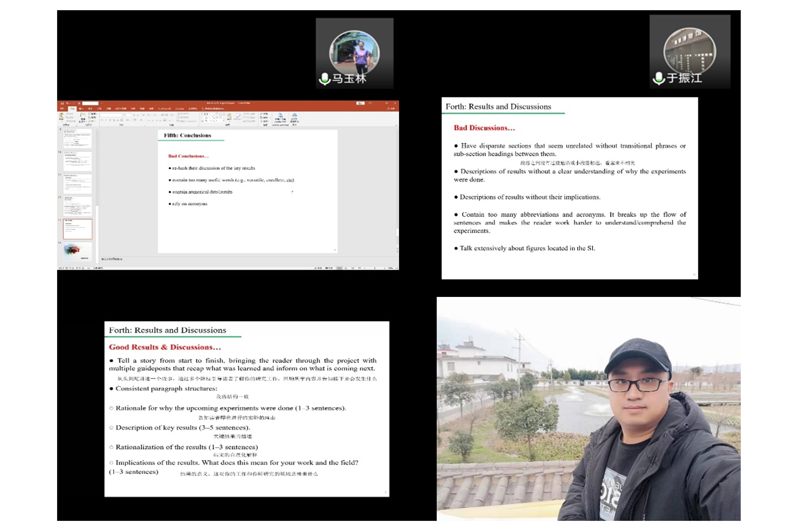This screenshot has width=809, height=532.
Task: Select the last slide thumbnail with flower image
Action: [x=77, y=251]
